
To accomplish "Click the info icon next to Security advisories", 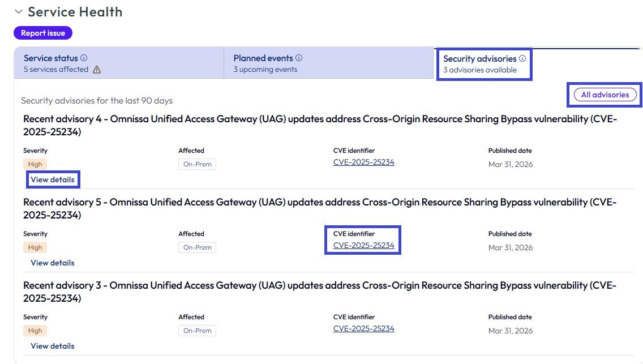I will [x=522, y=59].
